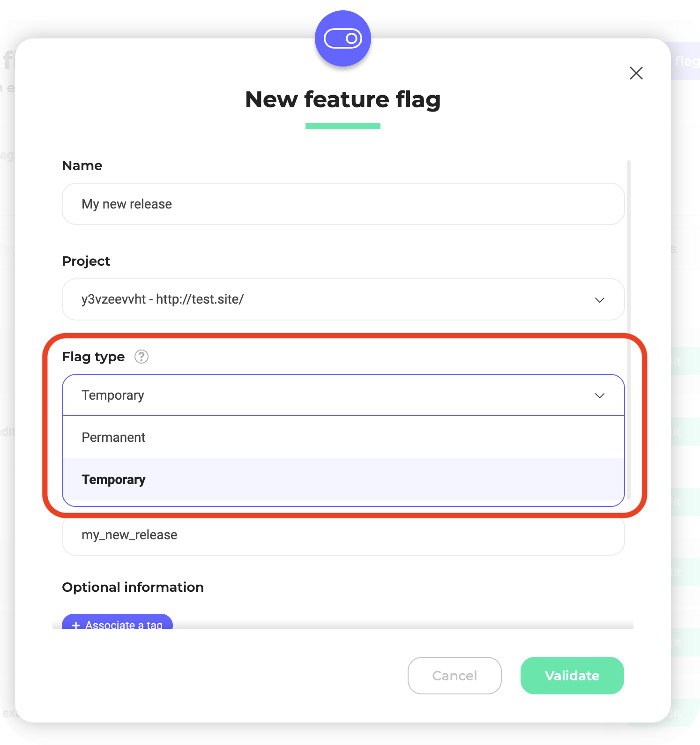700x745 pixels.
Task: Click the form's vertical scrollbar
Action: pyautogui.click(x=629, y=328)
